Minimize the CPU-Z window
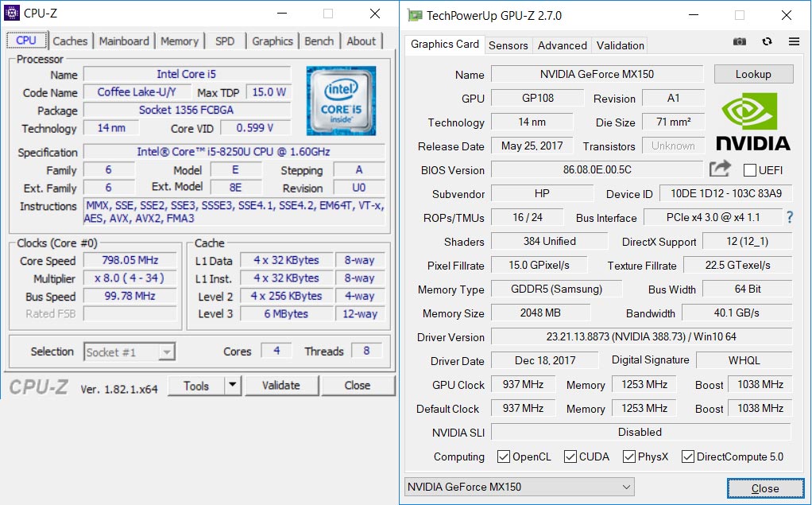 [x=282, y=14]
